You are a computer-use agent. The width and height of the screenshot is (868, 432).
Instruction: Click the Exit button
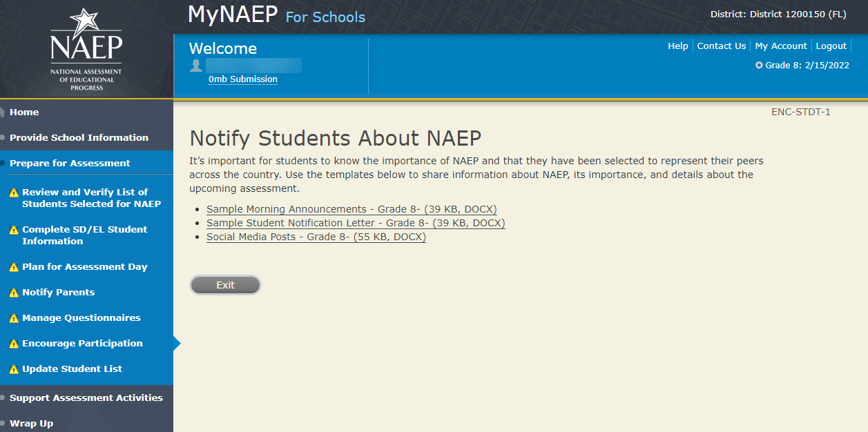pos(225,285)
